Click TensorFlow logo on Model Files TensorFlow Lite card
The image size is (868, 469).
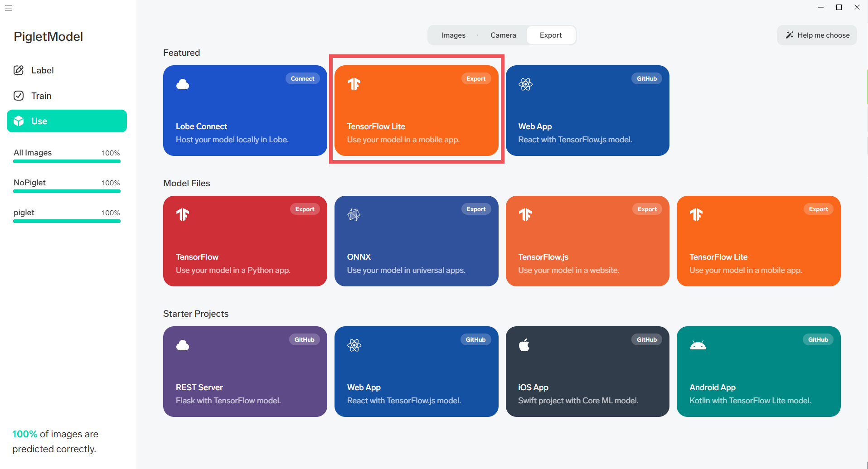click(x=696, y=215)
